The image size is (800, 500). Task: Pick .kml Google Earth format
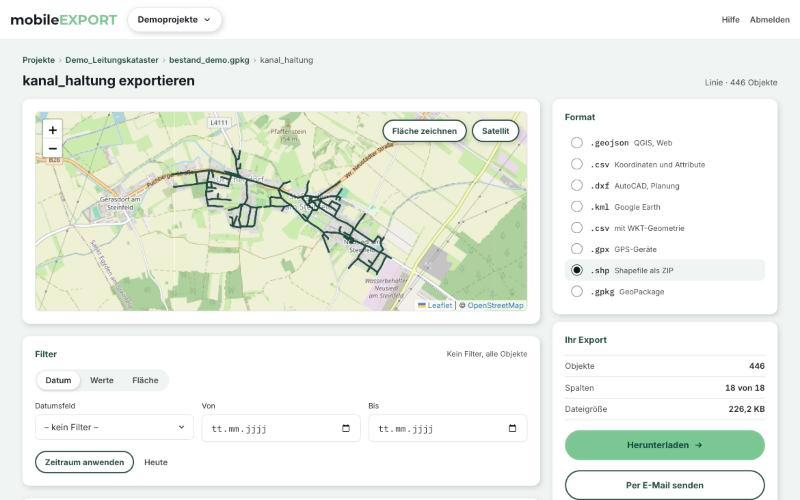point(577,207)
